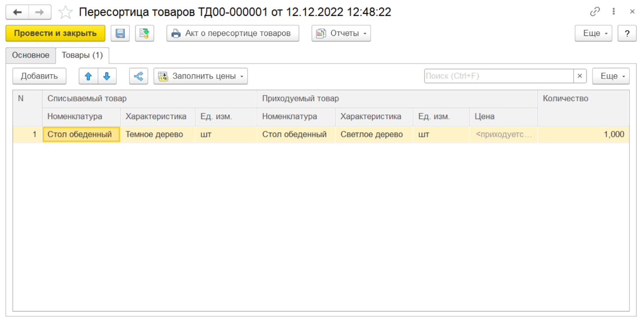Move row down with blue down arrow

point(107,76)
